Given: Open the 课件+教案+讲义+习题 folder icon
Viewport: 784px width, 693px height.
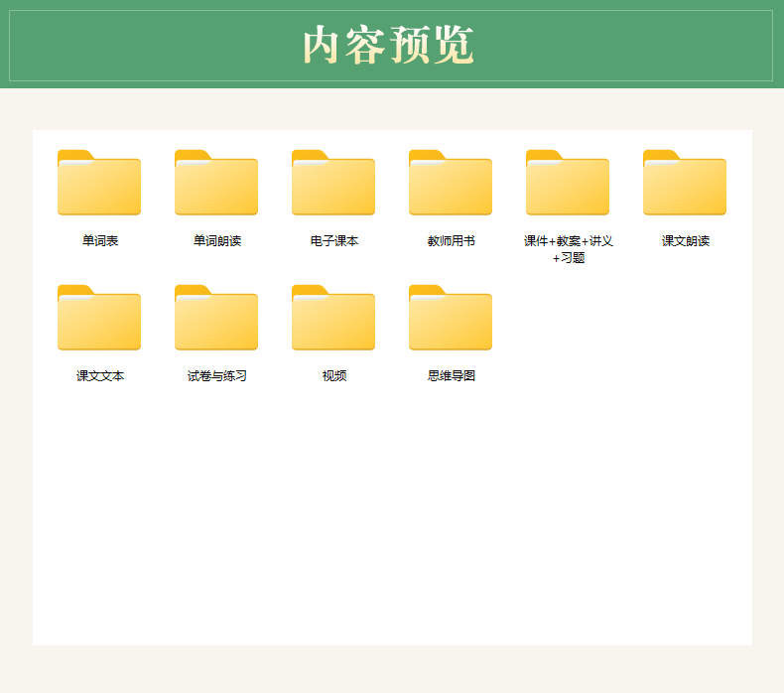Looking at the screenshot, I should 568,183.
